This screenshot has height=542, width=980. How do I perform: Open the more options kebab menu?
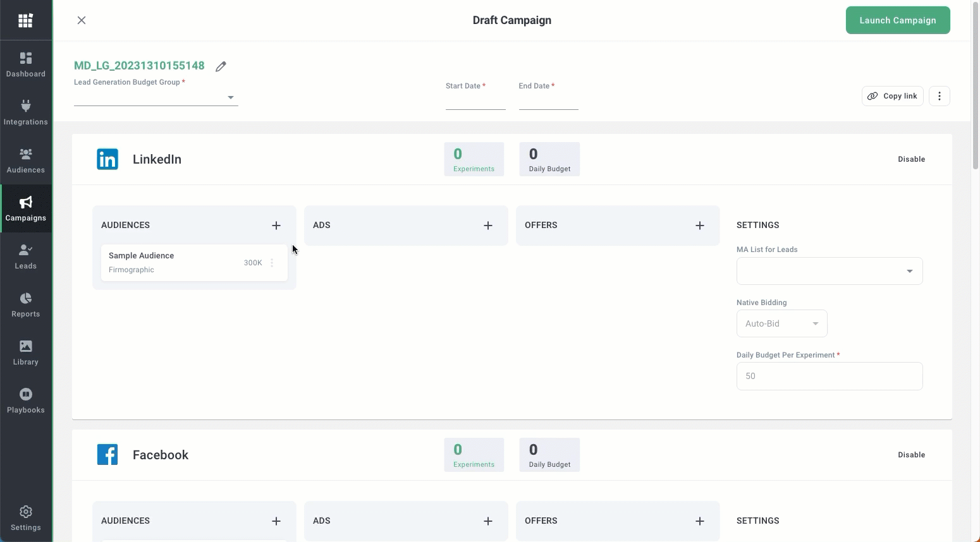coord(940,96)
